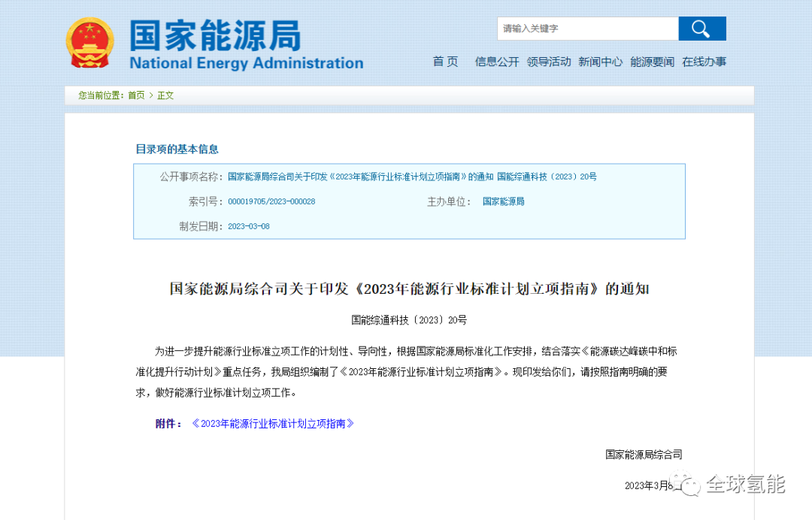The height and width of the screenshot is (520, 812).
Task: Open the 新闻中心 section
Action: pyautogui.click(x=600, y=62)
